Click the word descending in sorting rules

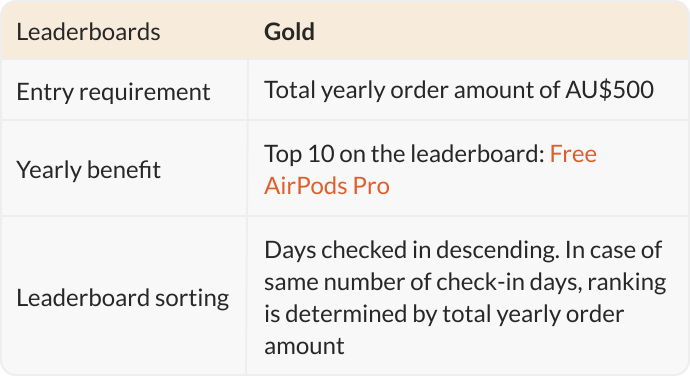click(x=498, y=250)
